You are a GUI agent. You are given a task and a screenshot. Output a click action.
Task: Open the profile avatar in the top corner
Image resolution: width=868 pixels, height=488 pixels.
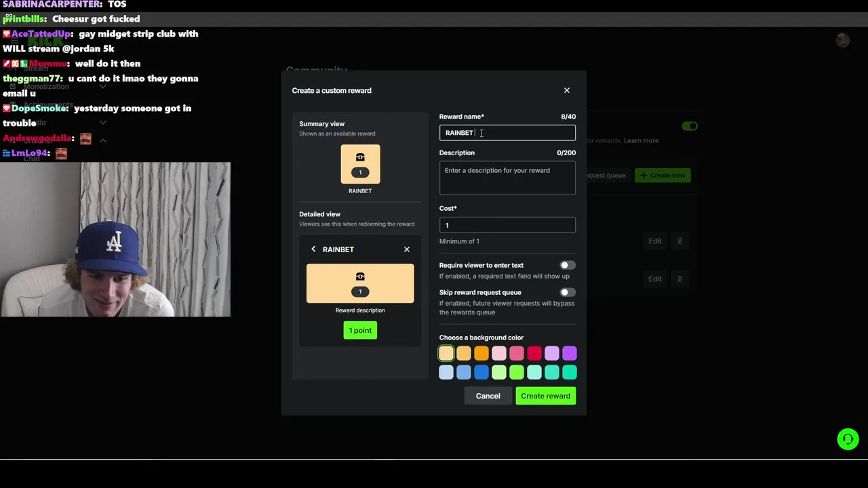point(842,41)
